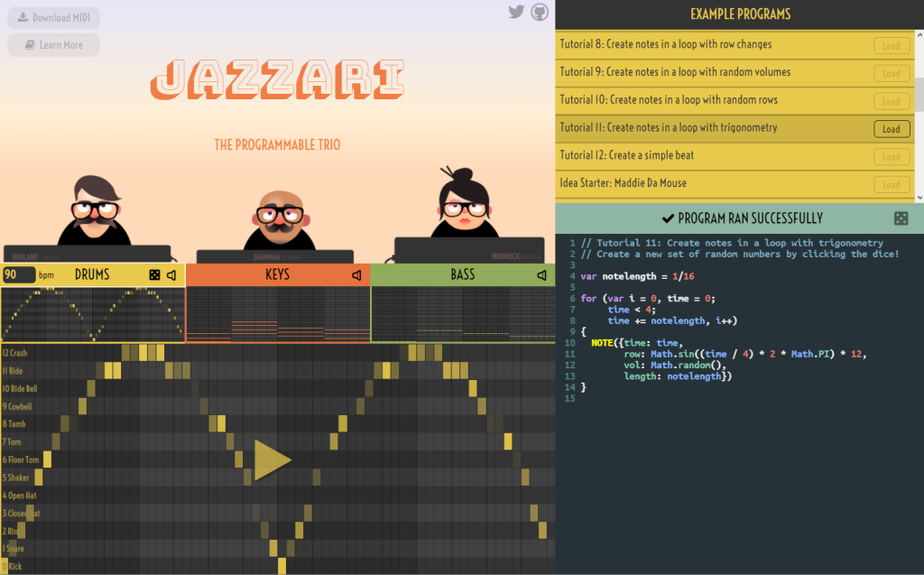Select the Keys track tab
The width and height of the screenshot is (924, 575).
(278, 274)
